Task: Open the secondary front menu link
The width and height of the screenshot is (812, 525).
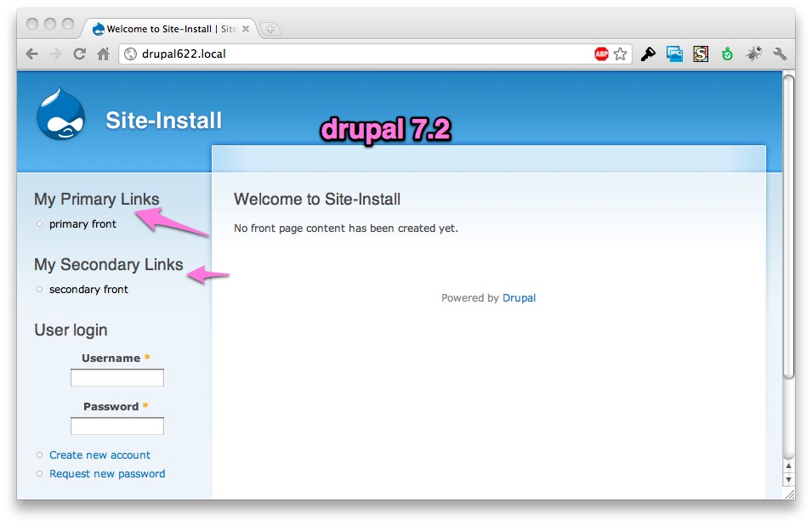Action: pyautogui.click(x=88, y=290)
